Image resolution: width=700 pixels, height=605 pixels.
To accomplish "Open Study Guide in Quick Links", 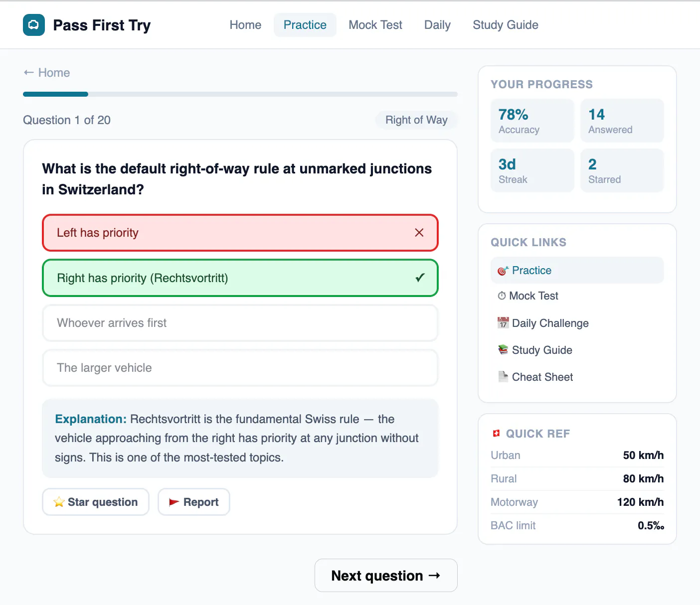I will pyautogui.click(x=577, y=350).
